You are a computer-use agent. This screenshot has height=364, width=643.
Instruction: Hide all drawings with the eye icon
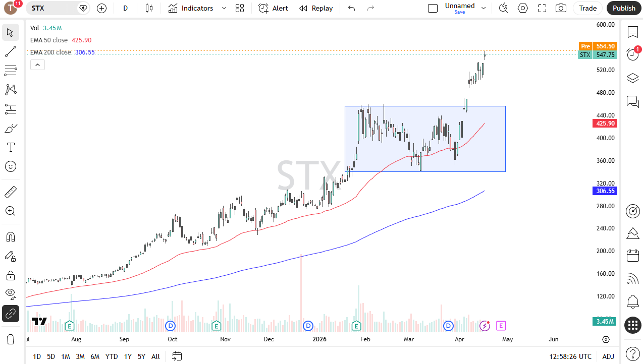point(11,294)
